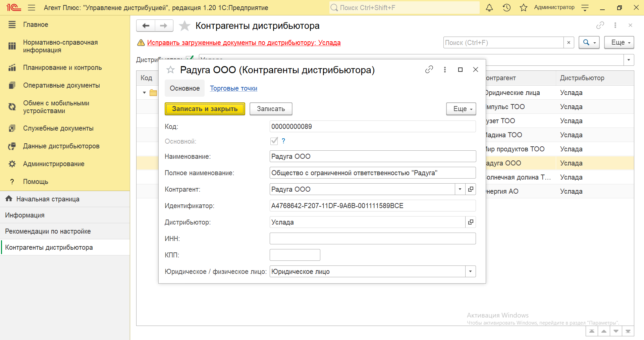This screenshot has height=340, width=644.
Task: Click Записать и закрыть button
Action: (205, 109)
